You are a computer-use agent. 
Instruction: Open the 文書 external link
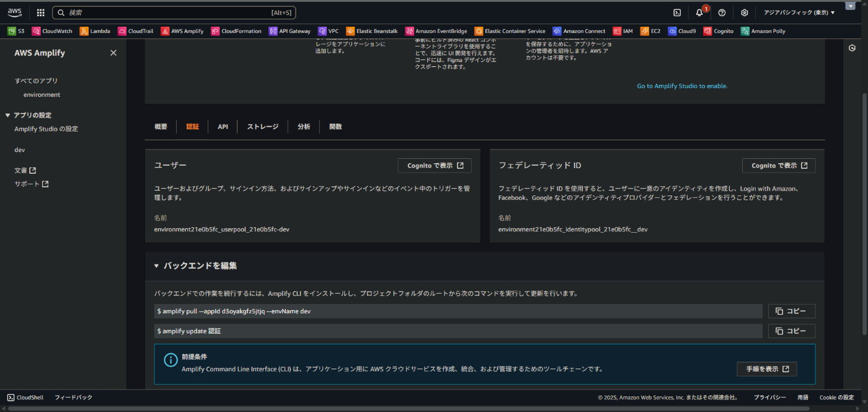point(25,170)
